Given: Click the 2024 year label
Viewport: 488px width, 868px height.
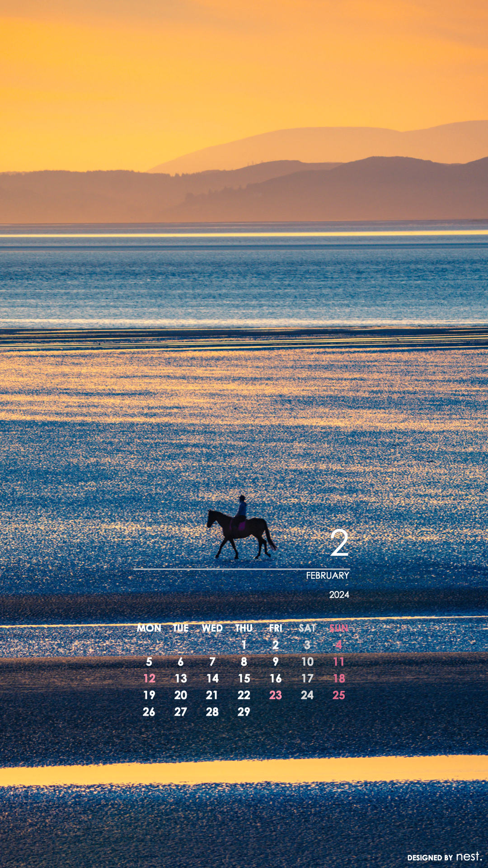Looking at the screenshot, I should click(339, 595).
